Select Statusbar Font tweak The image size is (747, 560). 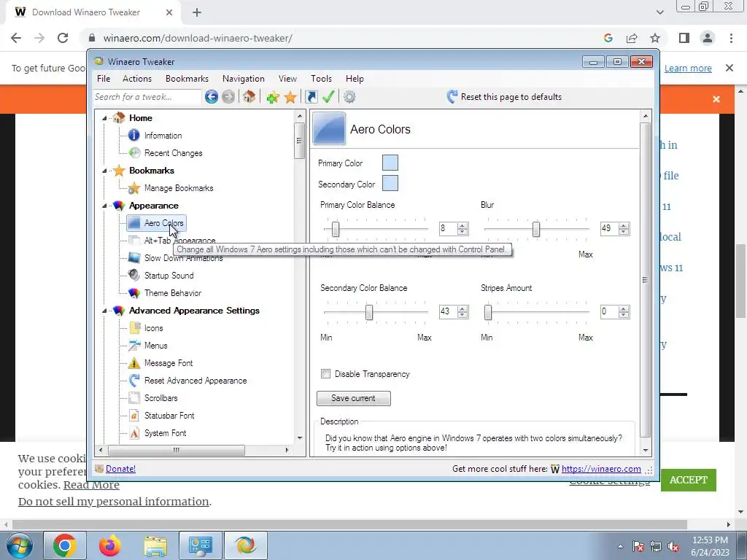coord(169,416)
